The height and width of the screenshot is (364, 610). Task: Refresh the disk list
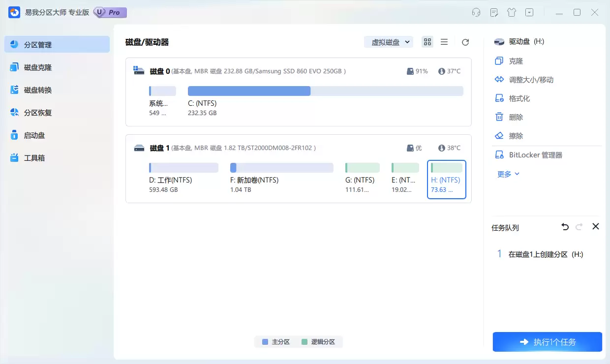click(x=465, y=42)
